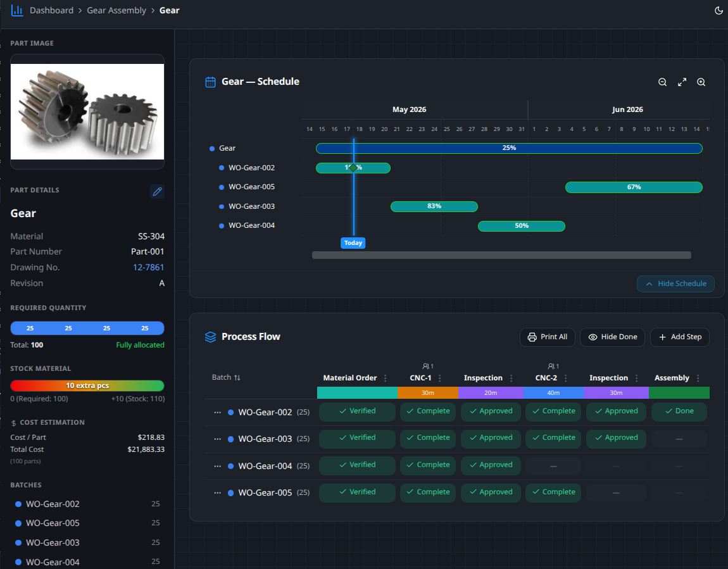Open row menu for WO-Gear-004
The image size is (728, 569).
[x=217, y=466]
